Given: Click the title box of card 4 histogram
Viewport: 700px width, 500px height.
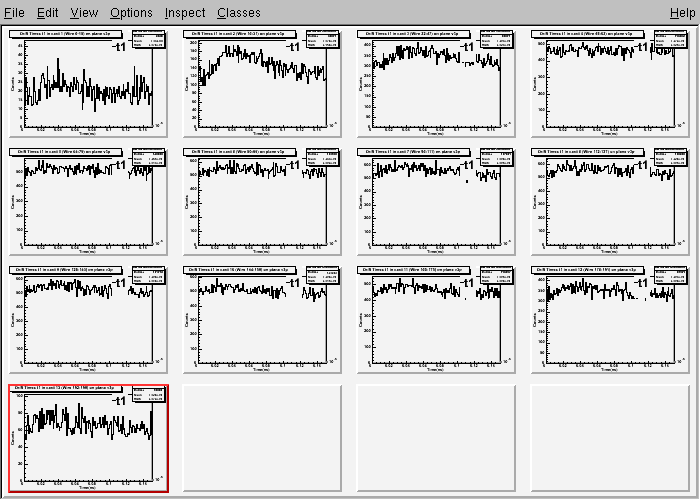Looking at the screenshot, I should coord(588,34).
